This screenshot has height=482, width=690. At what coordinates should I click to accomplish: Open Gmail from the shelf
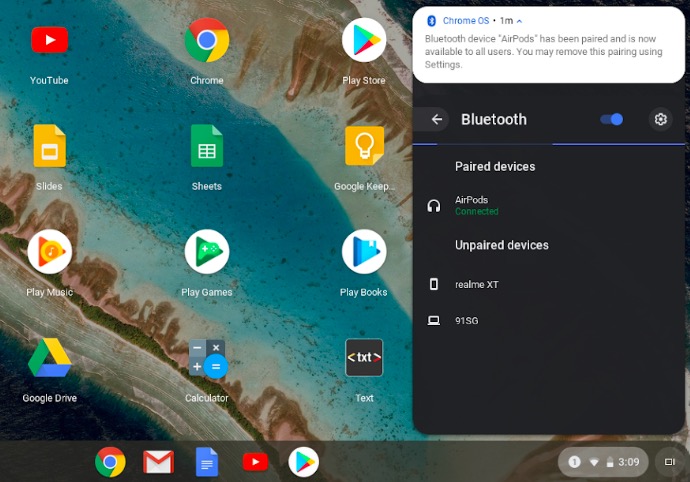(158, 462)
